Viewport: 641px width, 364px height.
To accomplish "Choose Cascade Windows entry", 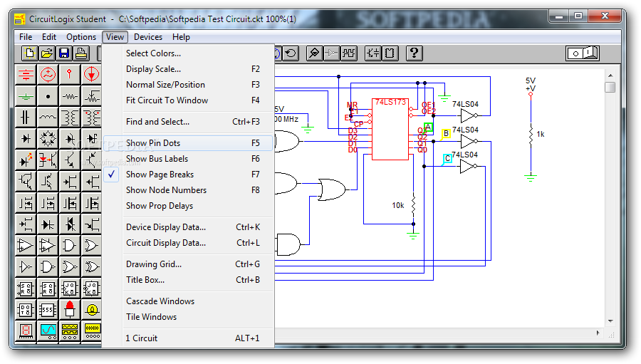I will tap(187, 301).
